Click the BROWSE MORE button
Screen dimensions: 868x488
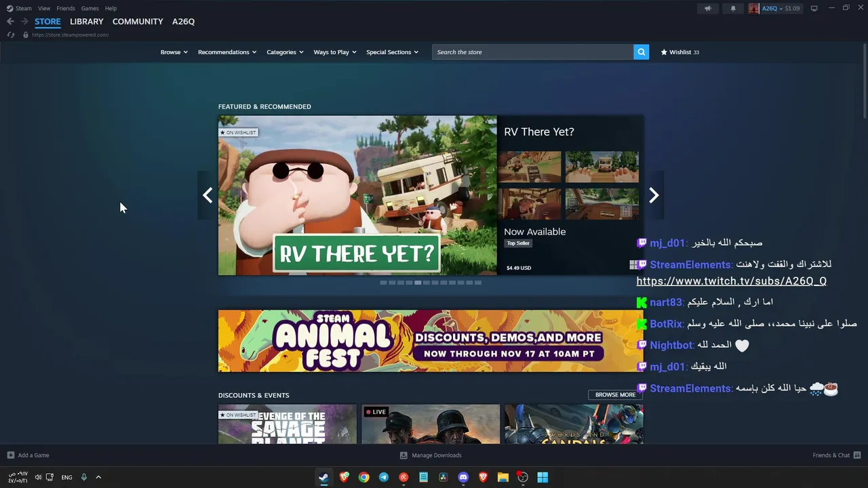[615, 394]
